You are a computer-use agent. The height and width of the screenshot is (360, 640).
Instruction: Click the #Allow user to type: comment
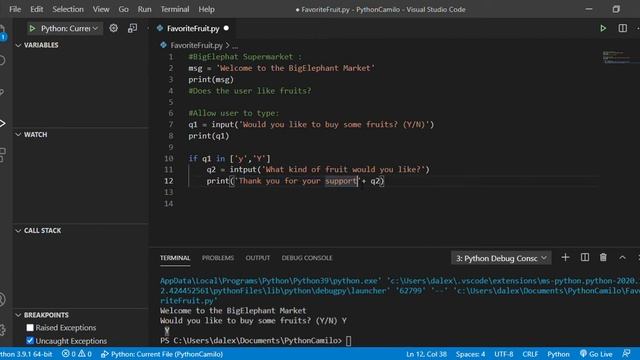tap(234, 113)
